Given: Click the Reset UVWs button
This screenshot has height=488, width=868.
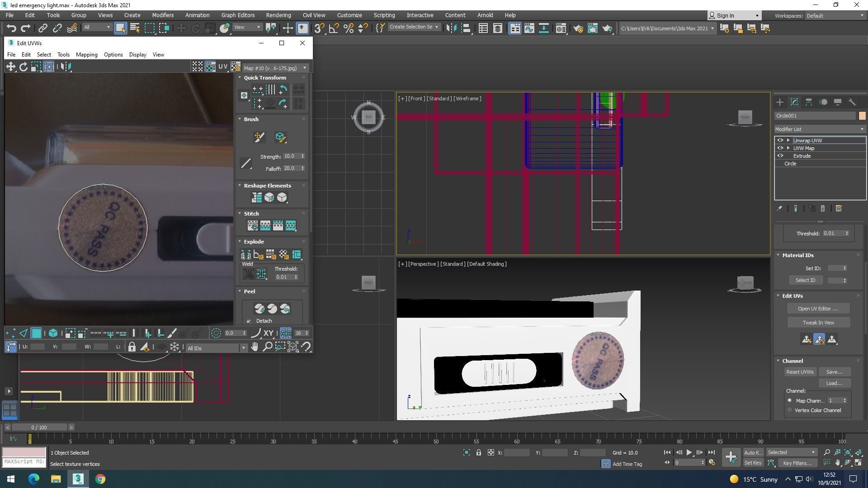Looking at the screenshot, I should point(800,371).
